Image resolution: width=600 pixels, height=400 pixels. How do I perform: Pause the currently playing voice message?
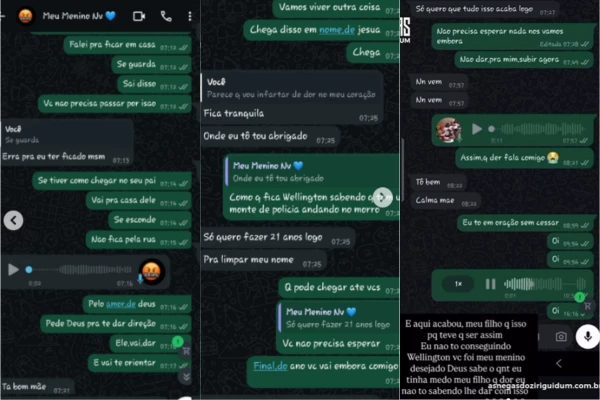491,284
